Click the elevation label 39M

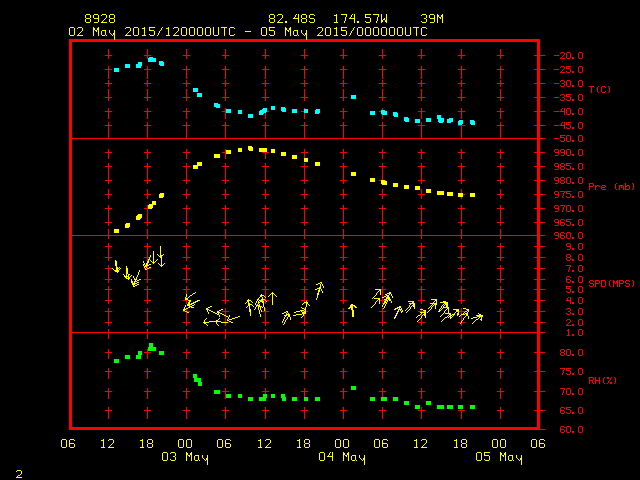(x=432, y=19)
